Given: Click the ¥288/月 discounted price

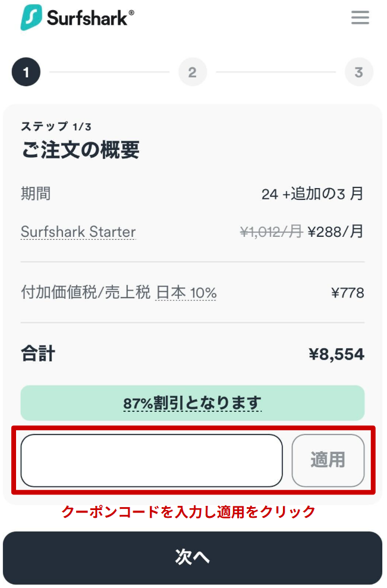Looking at the screenshot, I should coord(335,232).
